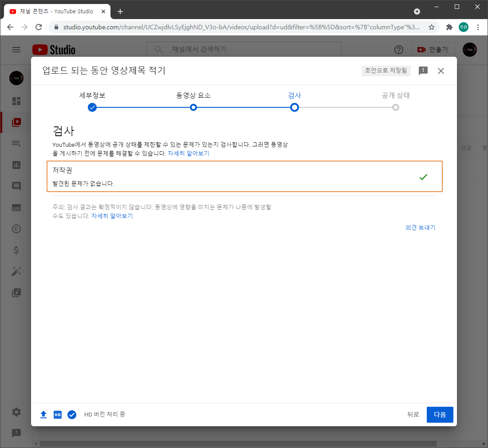Click the HD processing status icon
Viewport: 488px width, 448px height.
click(58, 415)
